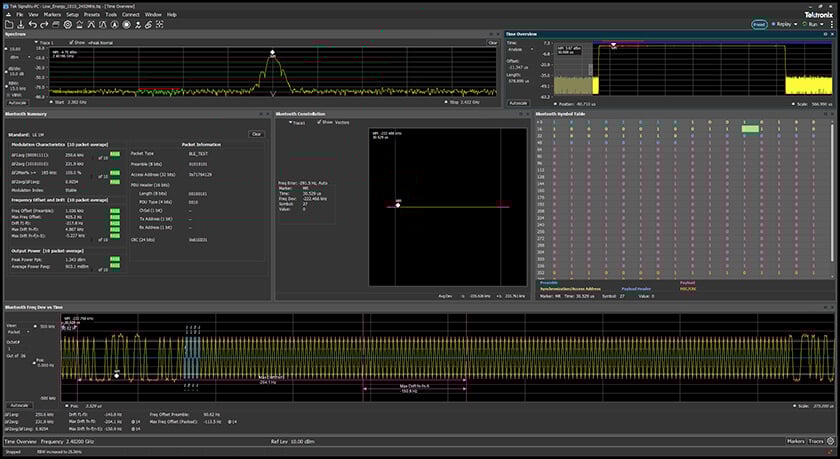The height and width of the screenshot is (459, 840).
Task: Click the Open file folder icon
Action: [x=7, y=23]
